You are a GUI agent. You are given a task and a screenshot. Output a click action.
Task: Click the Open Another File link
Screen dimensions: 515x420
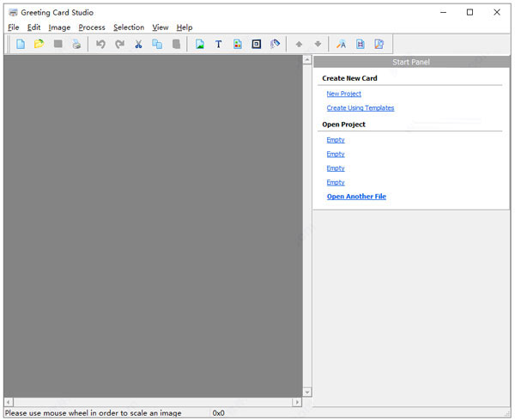point(356,197)
